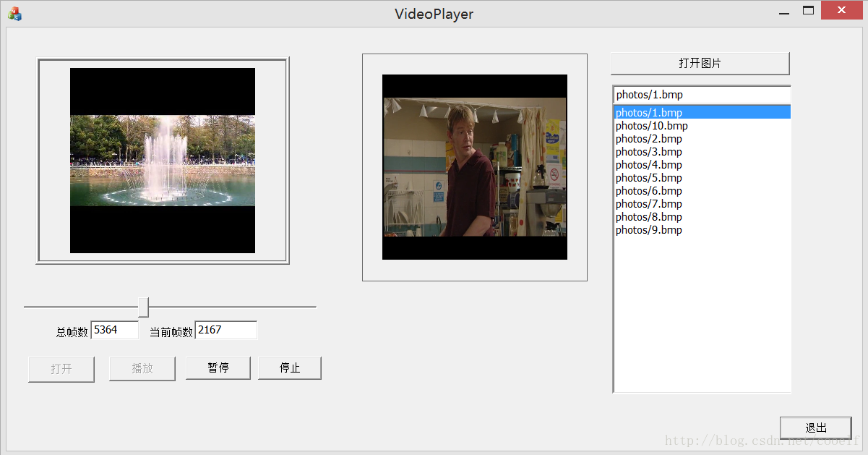The height and width of the screenshot is (455, 868).
Task: Click the VideoPlayer app icon in title bar
Action: [x=14, y=13]
